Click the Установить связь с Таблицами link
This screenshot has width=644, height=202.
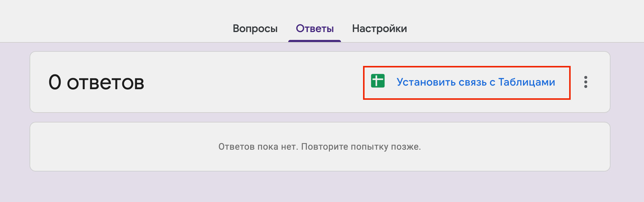click(x=475, y=82)
